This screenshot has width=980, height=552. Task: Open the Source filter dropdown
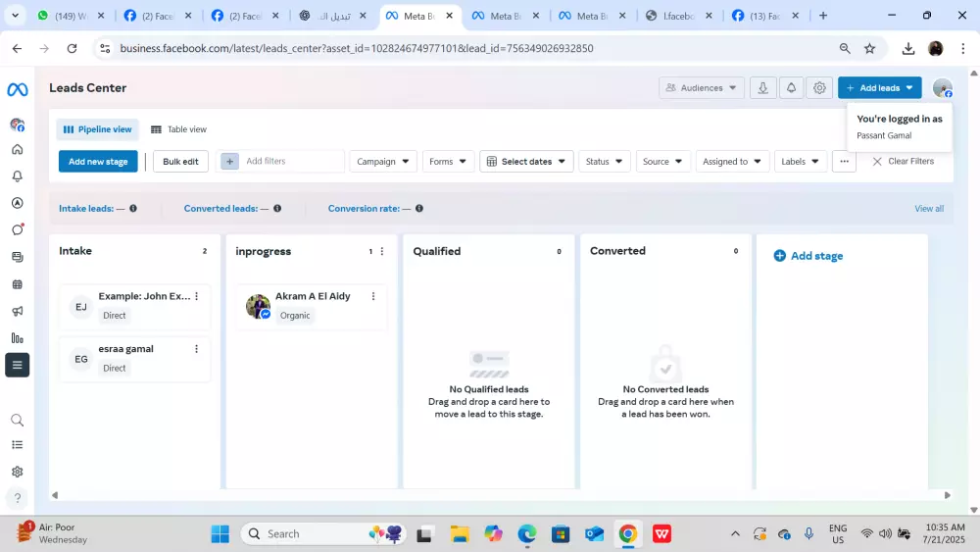[662, 162]
